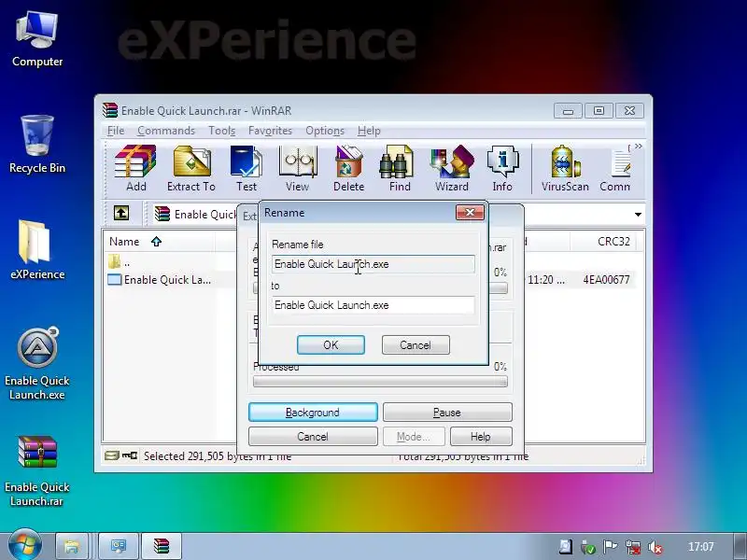Pause the extraction process

click(x=447, y=413)
